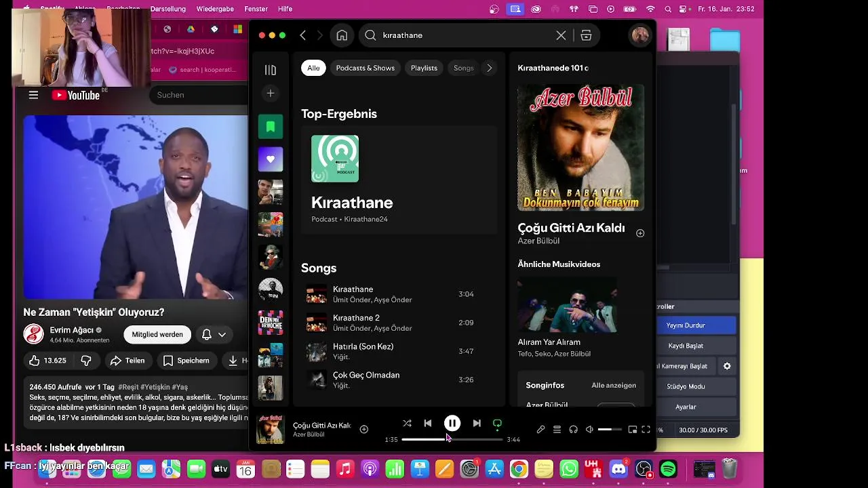Open Your Episodes green bookmark tile

271,127
